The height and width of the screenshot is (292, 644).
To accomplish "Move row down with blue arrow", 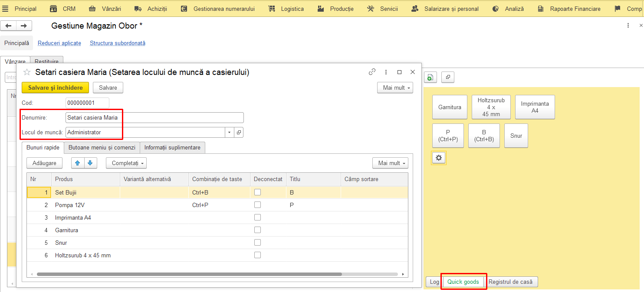I will pos(90,163).
